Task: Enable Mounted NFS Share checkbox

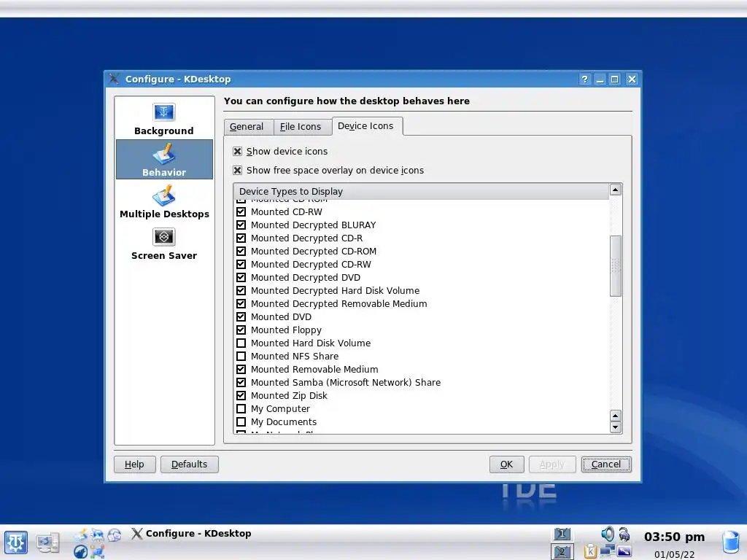Action: tap(241, 356)
